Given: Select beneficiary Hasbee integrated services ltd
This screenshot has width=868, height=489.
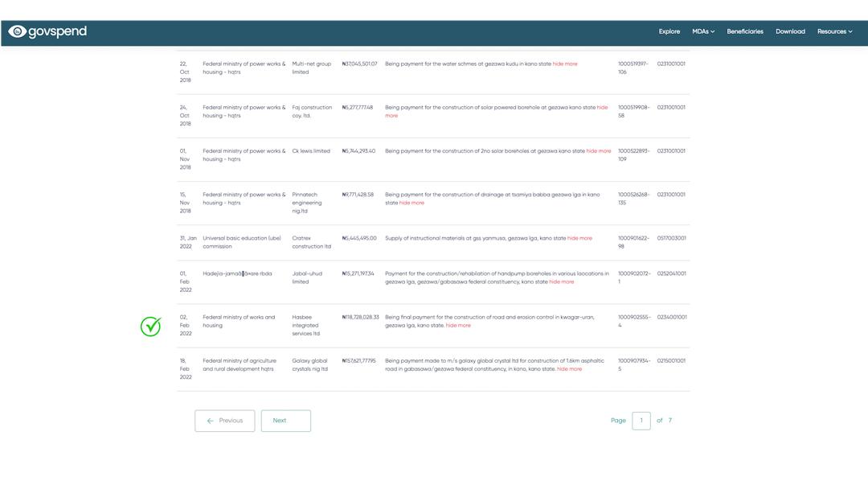Looking at the screenshot, I should pyautogui.click(x=305, y=326).
